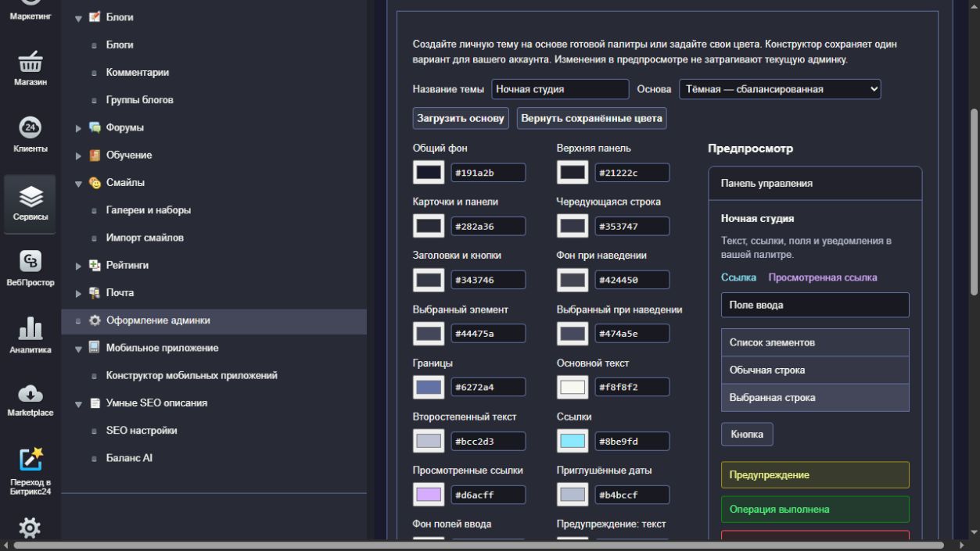Open the Верхняя панель color swatch
Screen dimensions: 980x551
coord(573,172)
